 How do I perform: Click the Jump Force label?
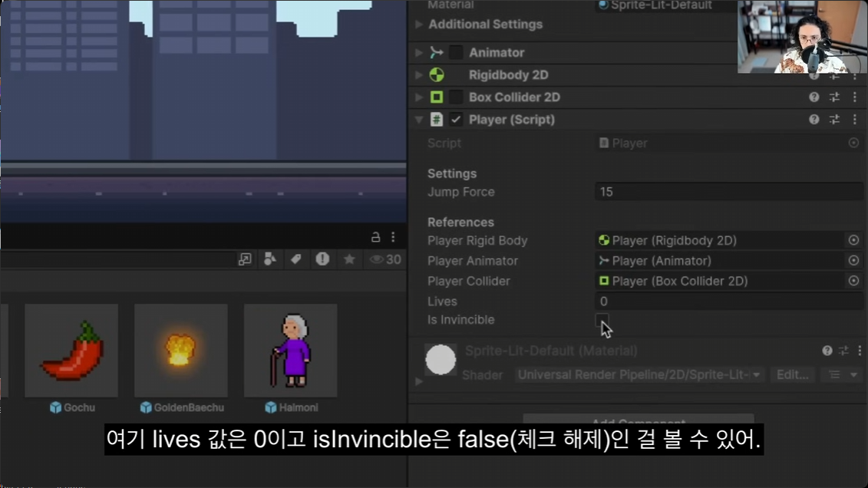[461, 192]
